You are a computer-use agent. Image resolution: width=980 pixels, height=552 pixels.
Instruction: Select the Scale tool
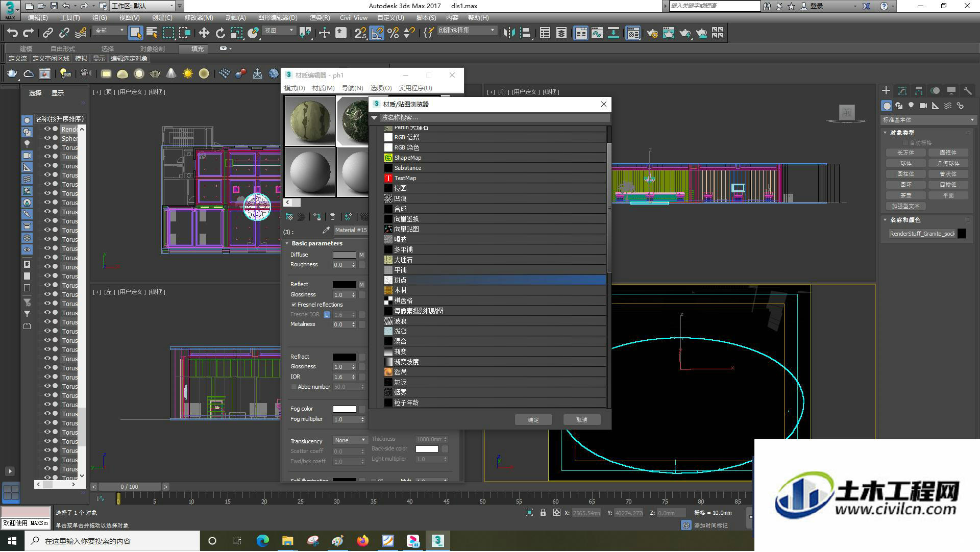(x=236, y=33)
